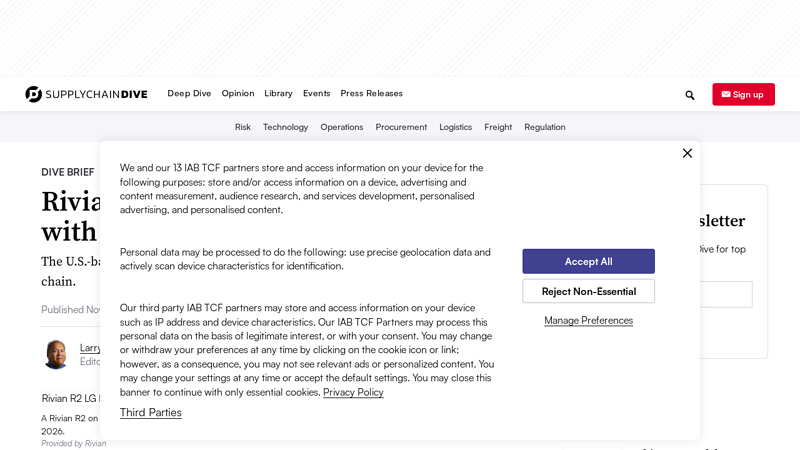Select the Technology topic tab
The image size is (800, 450).
click(x=285, y=127)
